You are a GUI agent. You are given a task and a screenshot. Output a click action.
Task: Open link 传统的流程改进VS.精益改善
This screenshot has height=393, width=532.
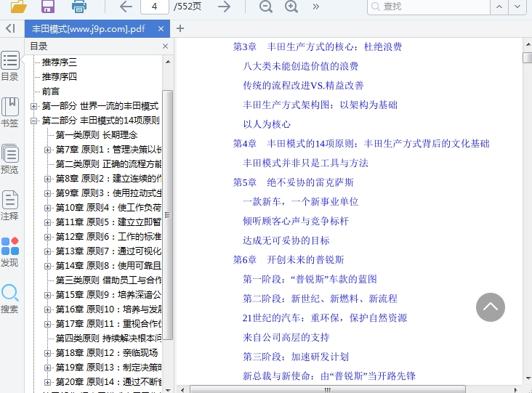(303, 86)
